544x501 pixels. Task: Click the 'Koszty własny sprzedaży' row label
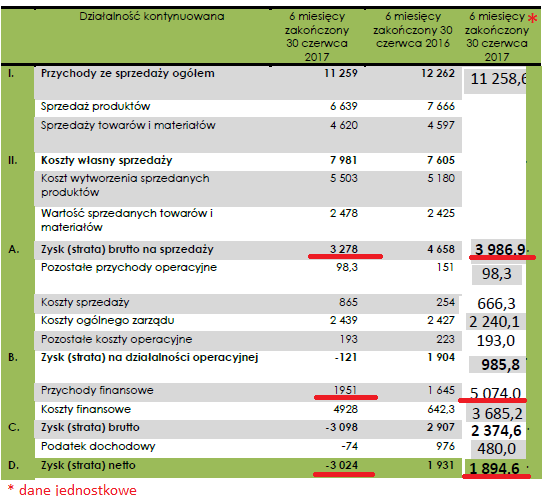(107, 160)
